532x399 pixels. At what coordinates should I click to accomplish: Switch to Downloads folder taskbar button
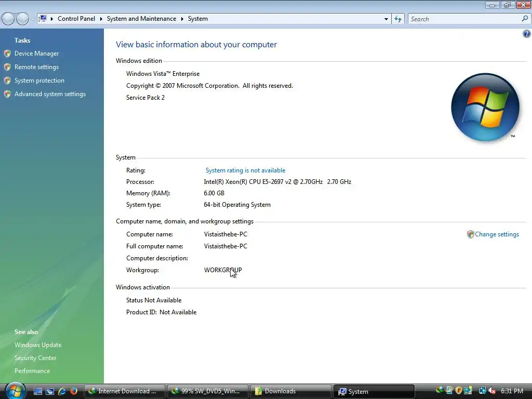point(291,392)
